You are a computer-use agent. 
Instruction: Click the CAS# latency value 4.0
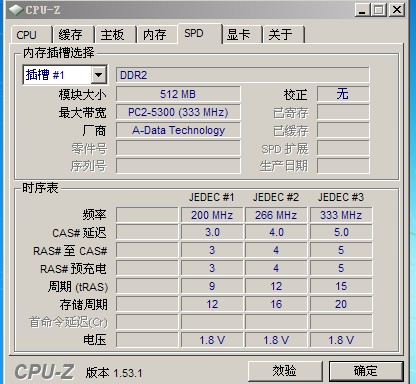276,232
